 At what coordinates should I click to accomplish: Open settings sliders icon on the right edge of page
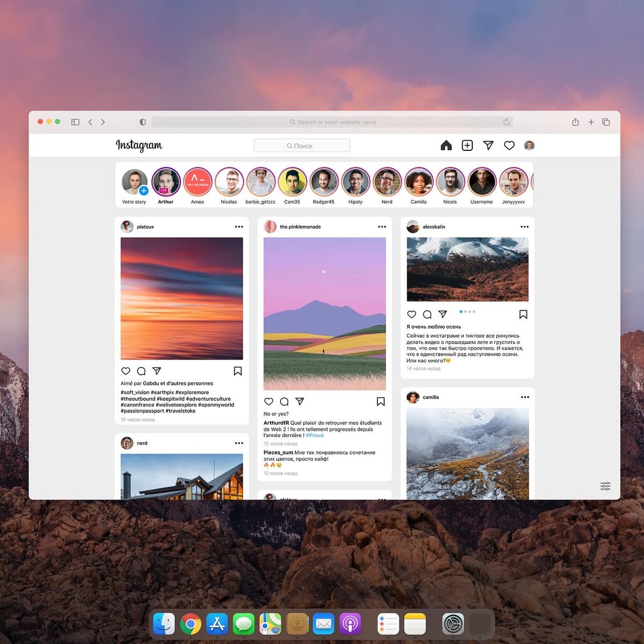point(605,486)
